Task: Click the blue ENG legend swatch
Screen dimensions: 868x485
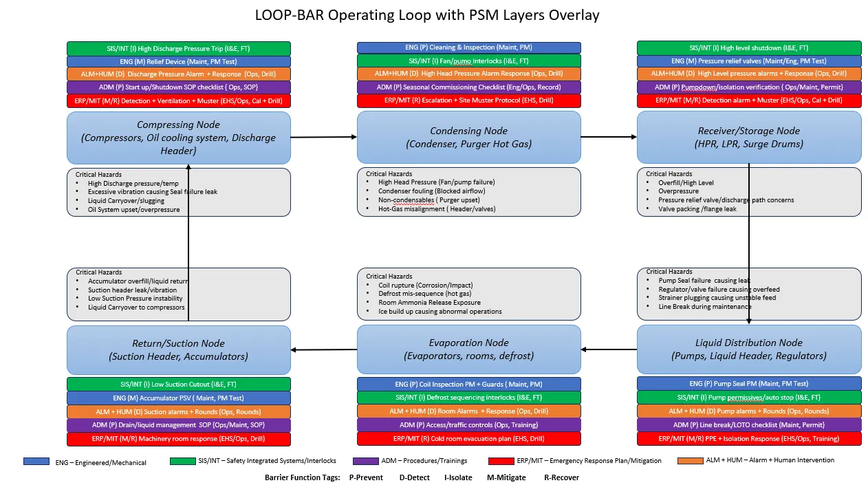Action: point(36,462)
